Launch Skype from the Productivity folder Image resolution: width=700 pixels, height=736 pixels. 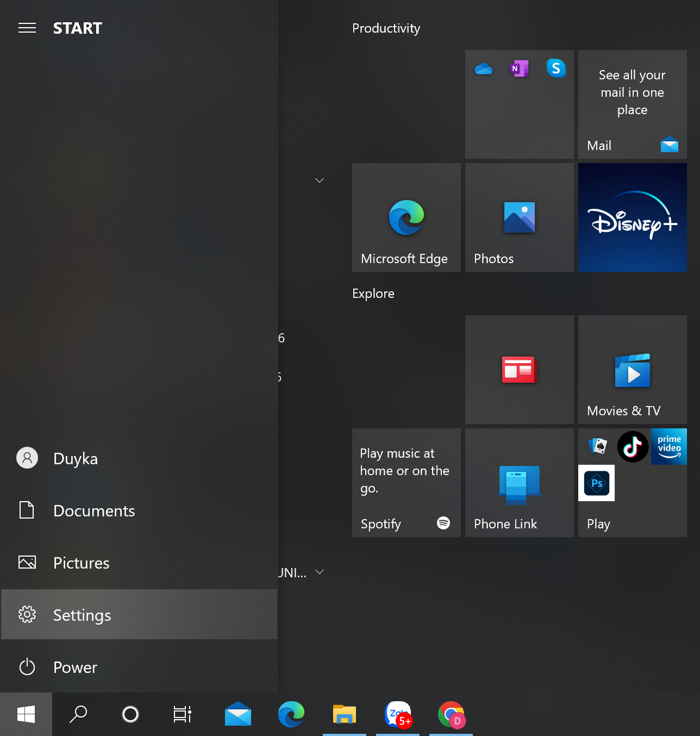click(556, 68)
